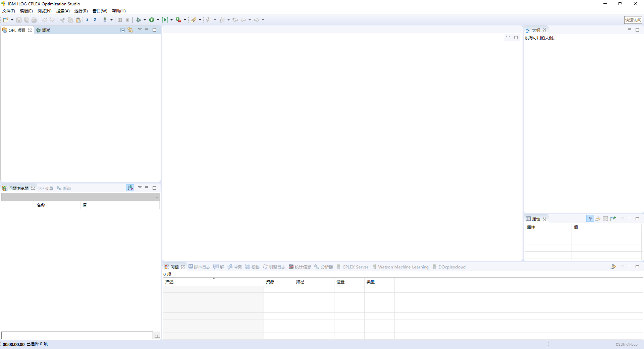Toggle Show Categories in properties panel
Screen dimensions: 644x349
pyautogui.click(x=590, y=218)
